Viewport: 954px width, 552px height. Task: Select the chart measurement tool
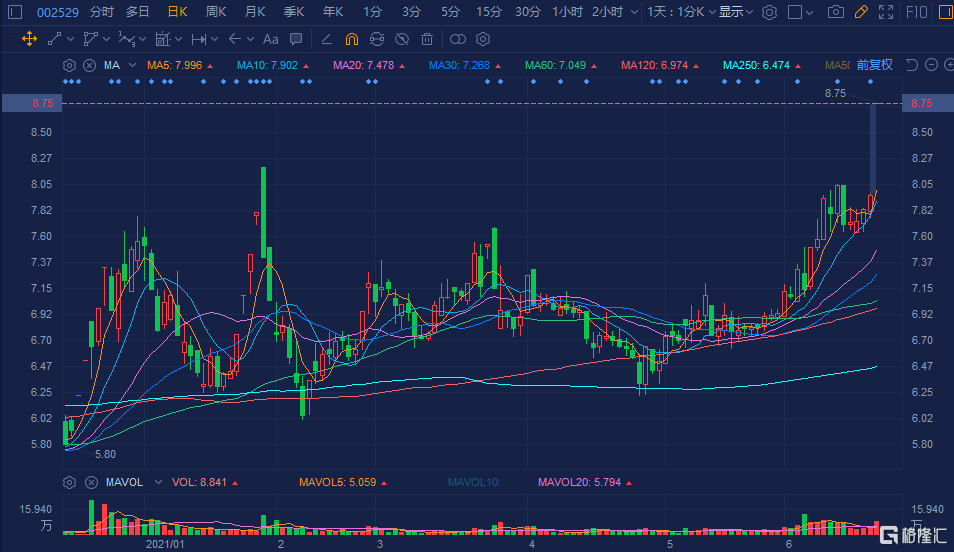coord(162,40)
